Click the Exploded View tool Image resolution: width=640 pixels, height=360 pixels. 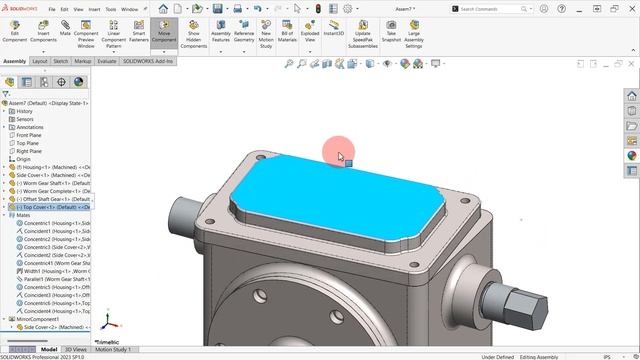[x=310, y=31]
